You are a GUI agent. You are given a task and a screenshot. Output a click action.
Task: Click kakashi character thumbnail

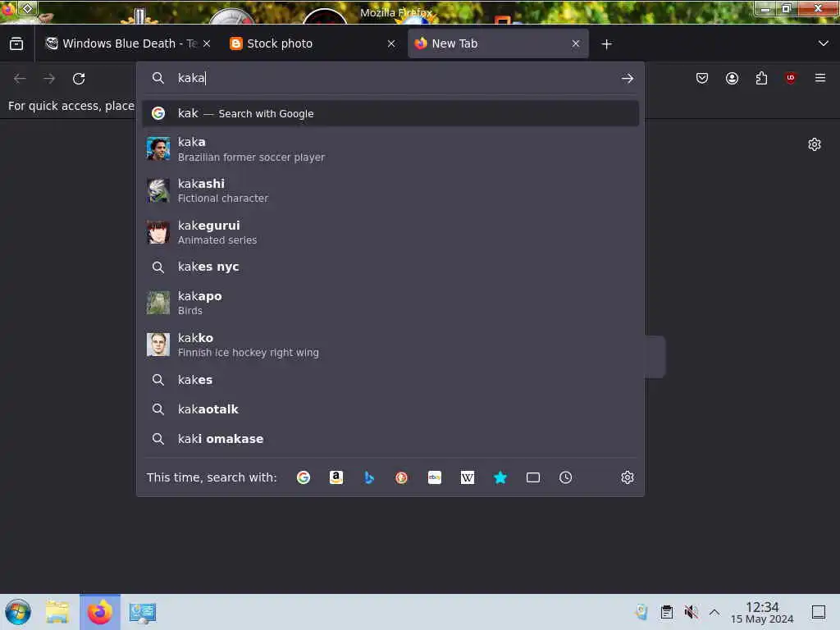click(x=158, y=190)
